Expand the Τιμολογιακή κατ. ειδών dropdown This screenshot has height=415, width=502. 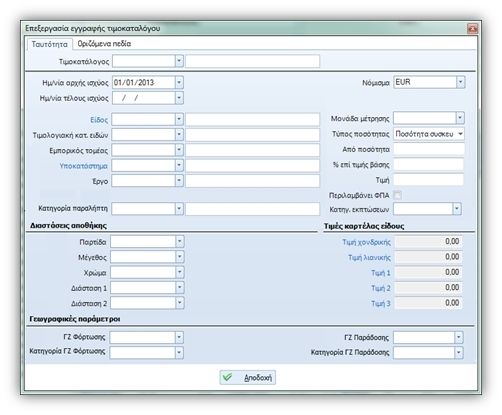pos(179,135)
